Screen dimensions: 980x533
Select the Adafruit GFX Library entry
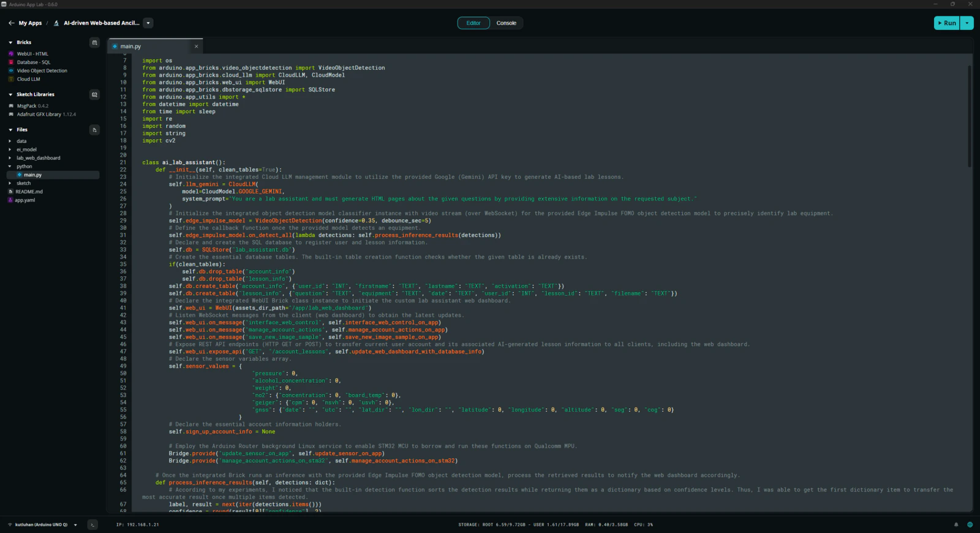[x=46, y=115]
